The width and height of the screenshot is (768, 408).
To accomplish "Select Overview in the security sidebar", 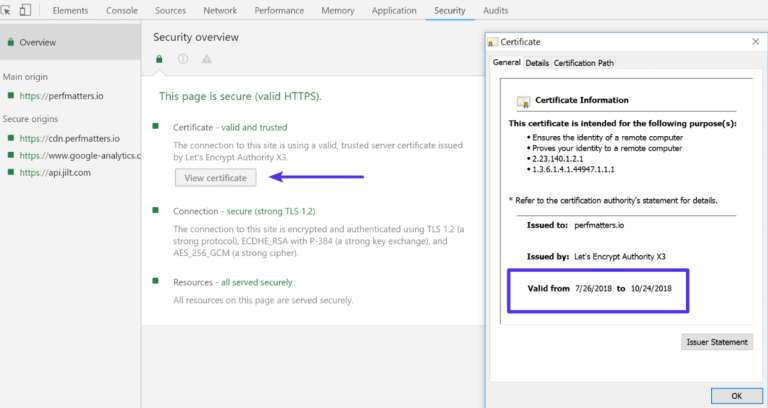I will tap(70, 42).
